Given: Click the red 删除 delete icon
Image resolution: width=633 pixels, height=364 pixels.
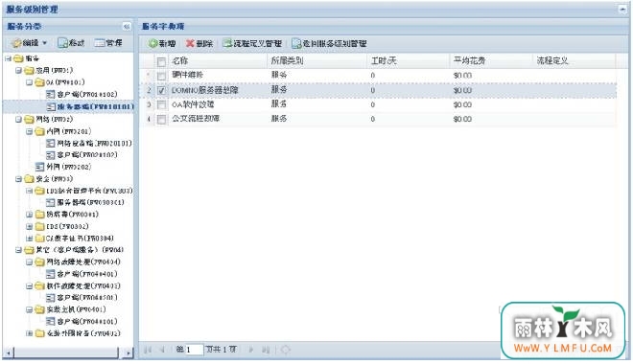Looking at the screenshot, I should pos(190,43).
